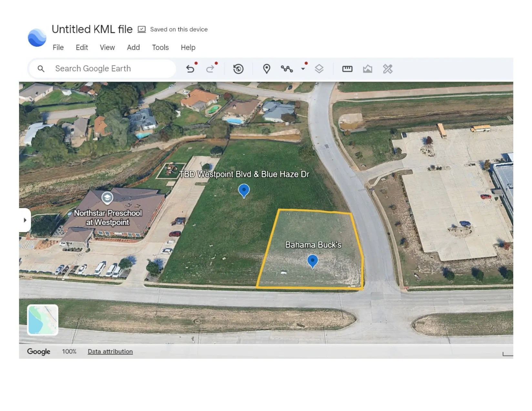
Task: Click the Northstar Preschool school marker
Action: click(107, 197)
